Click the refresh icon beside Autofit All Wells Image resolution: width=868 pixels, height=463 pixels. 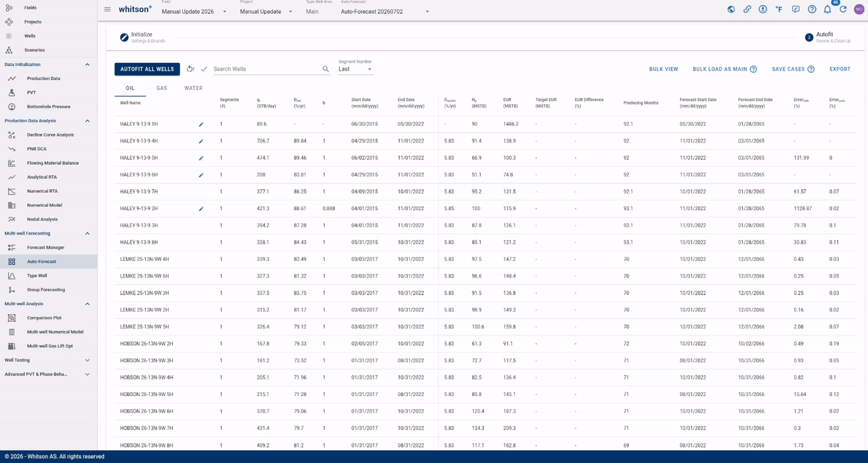coord(190,69)
